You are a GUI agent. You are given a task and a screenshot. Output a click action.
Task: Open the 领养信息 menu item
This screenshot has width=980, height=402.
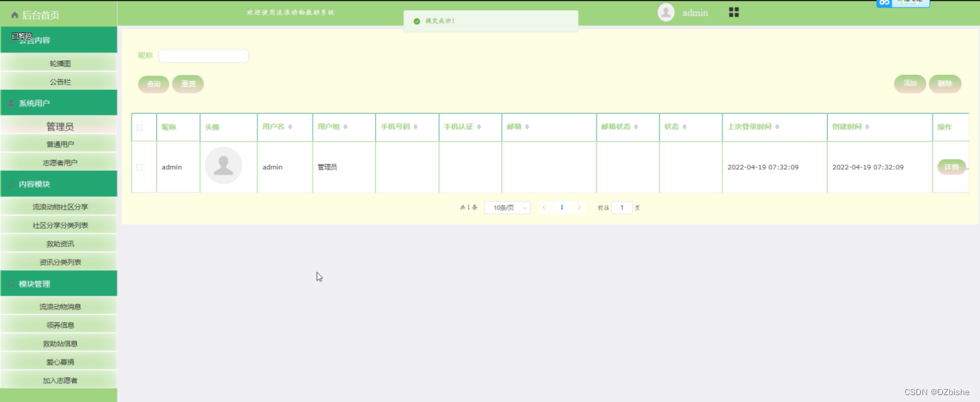tap(58, 325)
